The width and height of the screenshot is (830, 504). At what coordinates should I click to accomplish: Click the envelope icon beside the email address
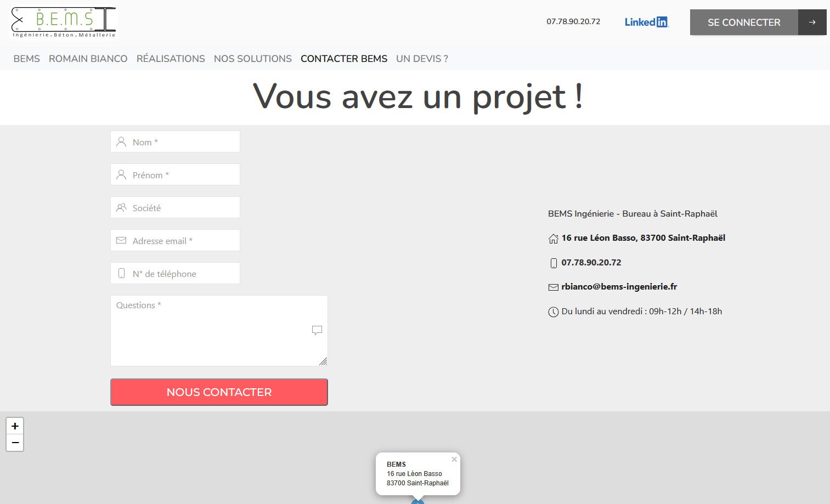pyautogui.click(x=554, y=287)
